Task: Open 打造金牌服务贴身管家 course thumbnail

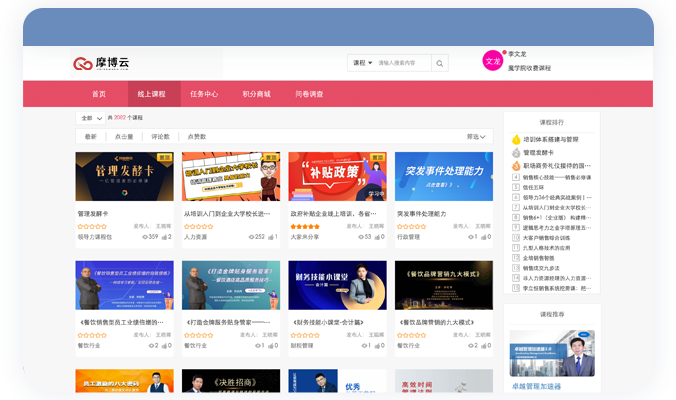Action: click(x=231, y=285)
